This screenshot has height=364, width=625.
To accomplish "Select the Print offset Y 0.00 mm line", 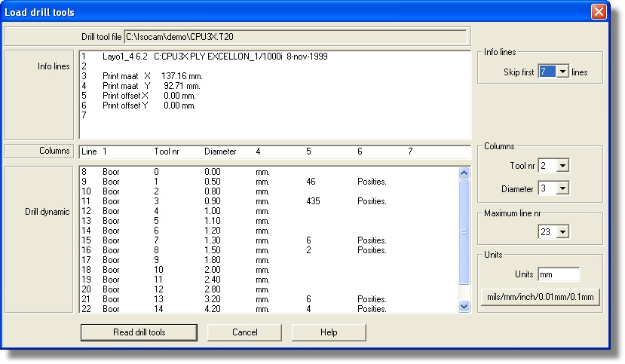I will [138, 106].
